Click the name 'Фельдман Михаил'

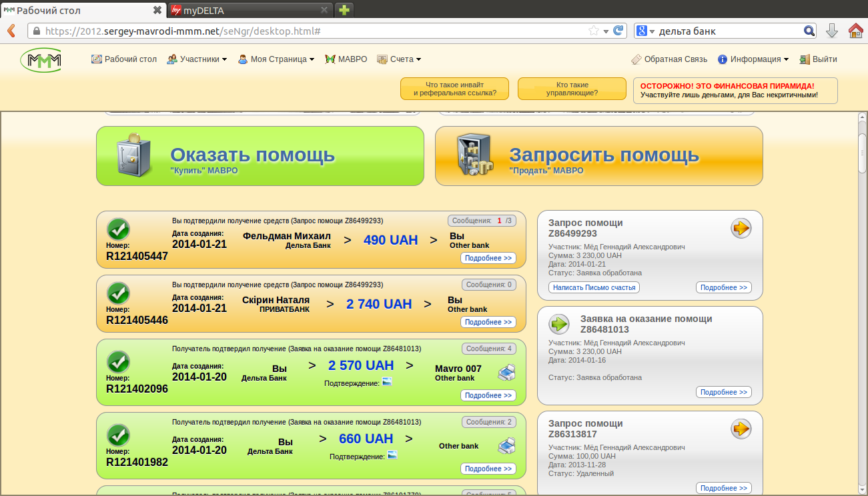[287, 236]
